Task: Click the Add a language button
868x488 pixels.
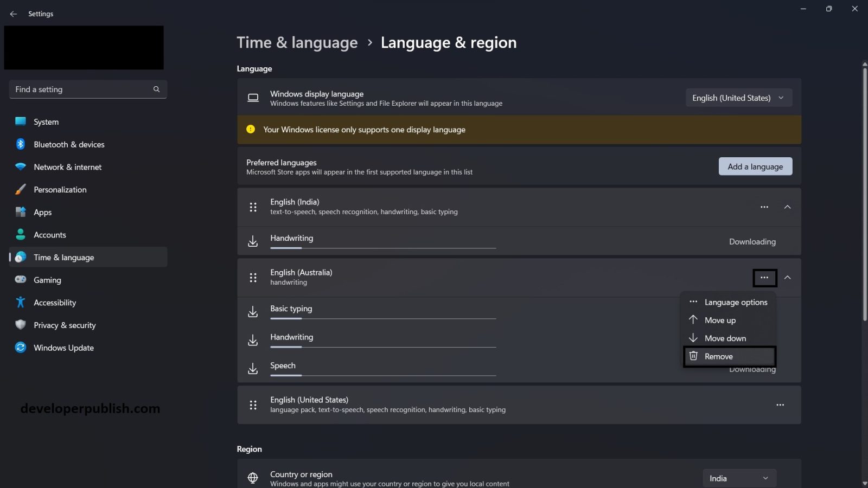Action: (755, 166)
